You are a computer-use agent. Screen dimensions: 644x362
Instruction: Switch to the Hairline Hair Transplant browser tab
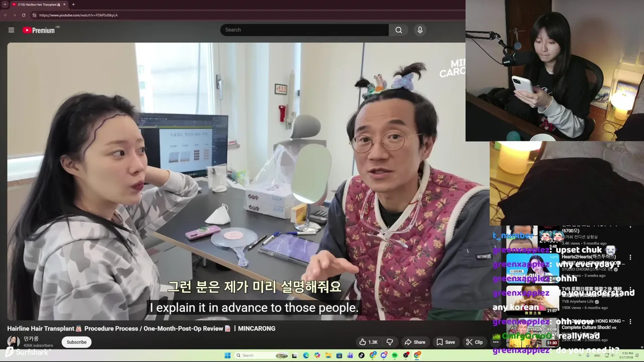(39, 5)
